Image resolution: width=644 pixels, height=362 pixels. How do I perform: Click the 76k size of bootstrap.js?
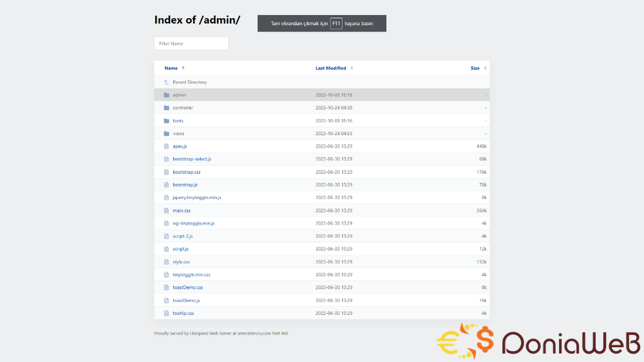point(482,185)
